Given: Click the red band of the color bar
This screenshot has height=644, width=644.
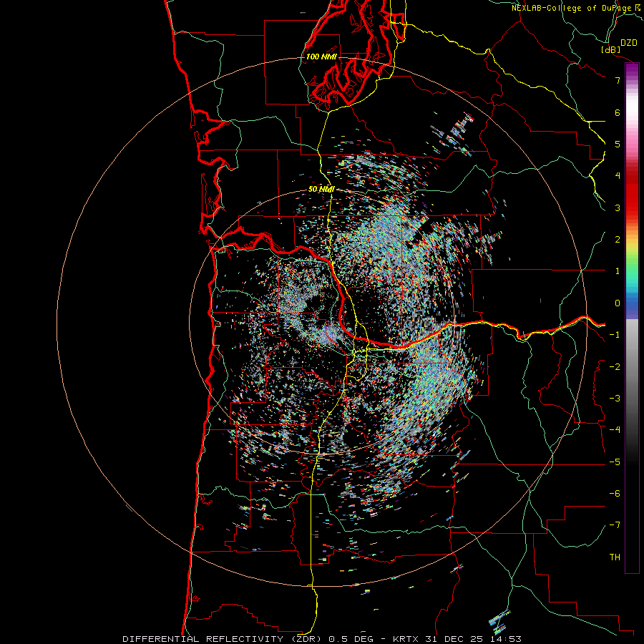Looking at the screenshot, I should [632, 193].
